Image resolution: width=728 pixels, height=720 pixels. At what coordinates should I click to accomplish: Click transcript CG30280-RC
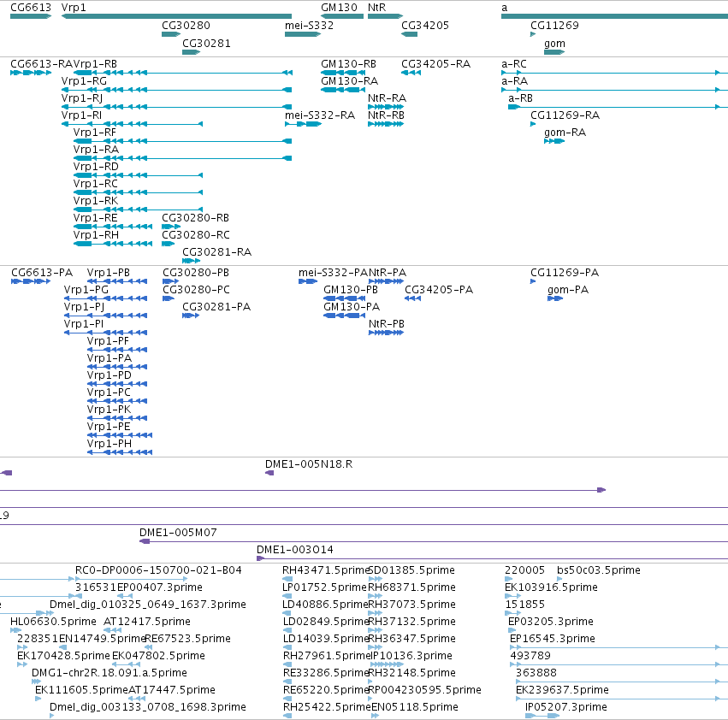click(168, 244)
